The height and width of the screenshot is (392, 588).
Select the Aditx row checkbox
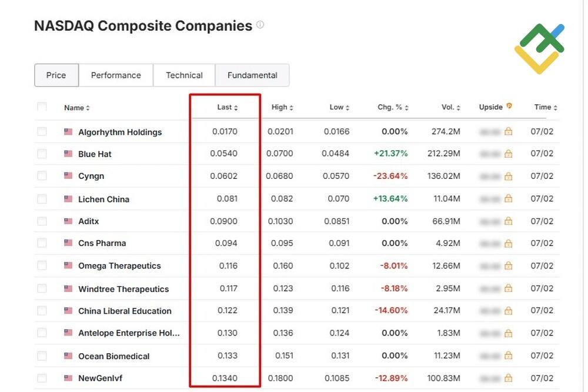[x=42, y=221]
